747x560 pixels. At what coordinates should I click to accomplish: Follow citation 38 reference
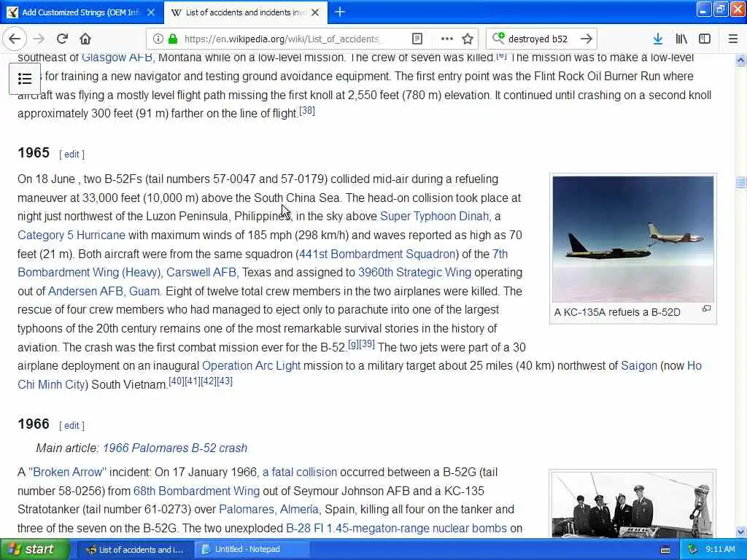[307, 111]
